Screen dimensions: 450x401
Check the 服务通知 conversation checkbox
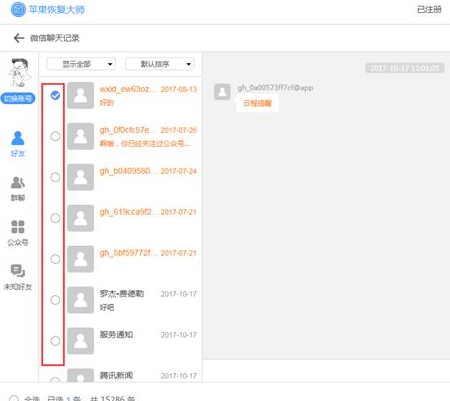[55, 341]
